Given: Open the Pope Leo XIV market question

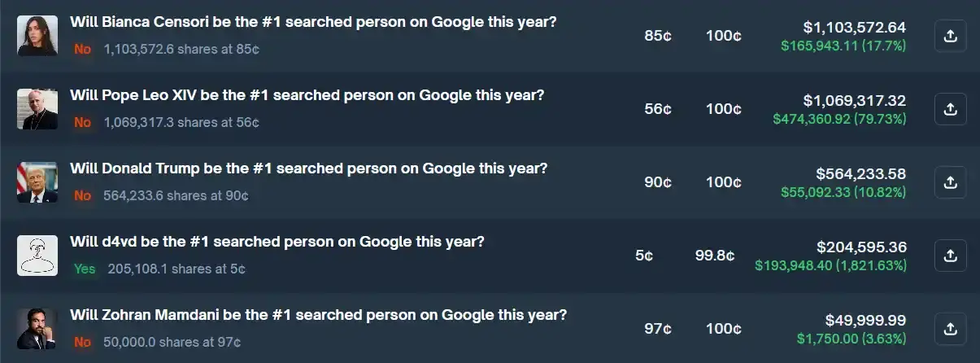Looking at the screenshot, I should tap(307, 95).
